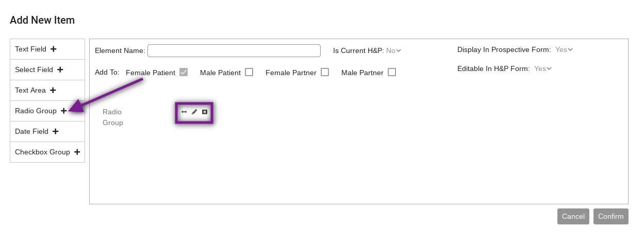Focus the Element Name input field
Image resolution: width=644 pixels, height=245 pixels.
(x=234, y=50)
